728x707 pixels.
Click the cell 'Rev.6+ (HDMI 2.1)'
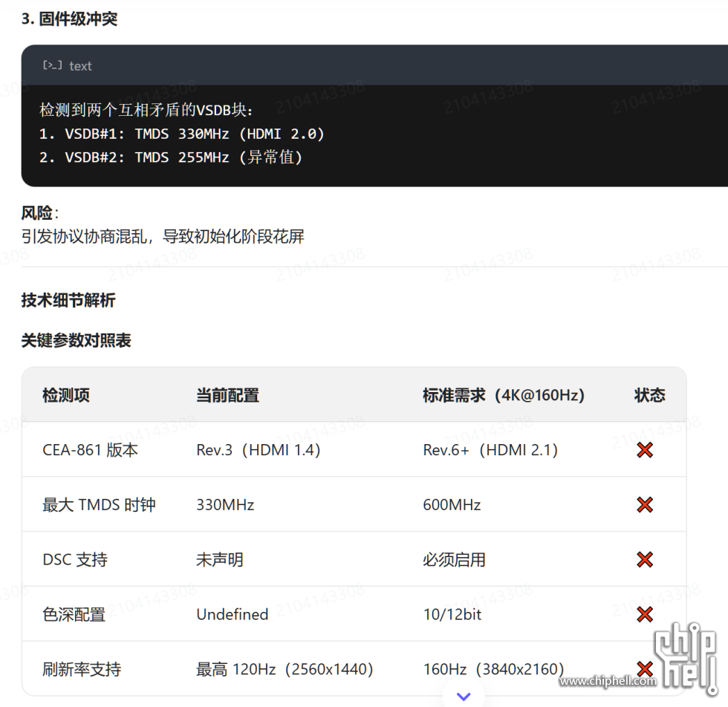pyautogui.click(x=490, y=450)
